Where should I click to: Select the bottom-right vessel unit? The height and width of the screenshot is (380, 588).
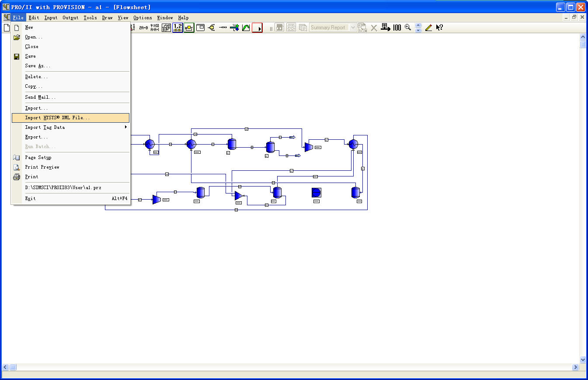coord(355,192)
